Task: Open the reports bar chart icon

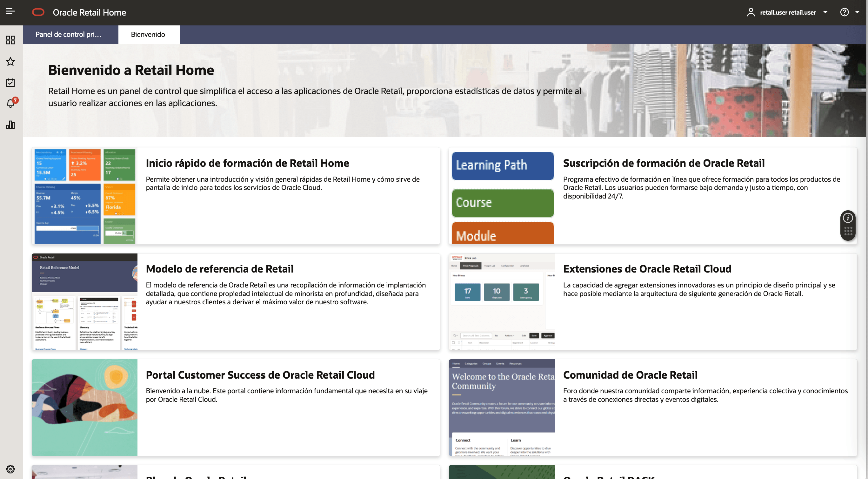Action: click(10, 125)
